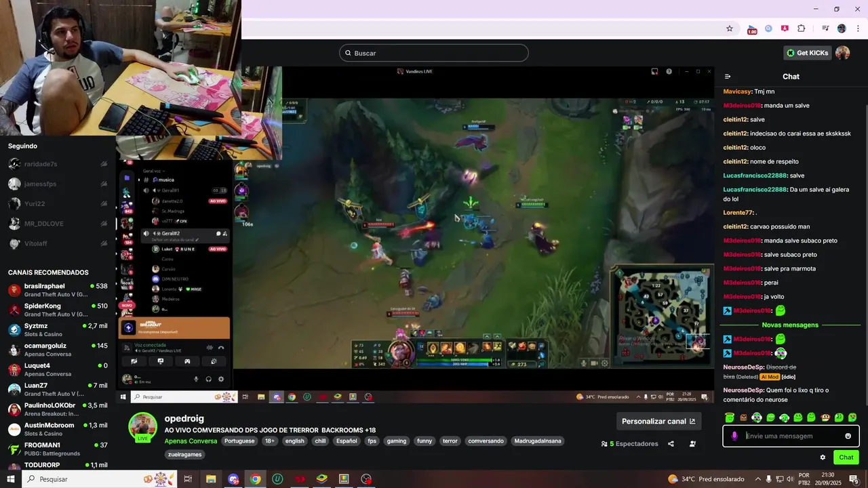Open the Apenas Conversa category link
This screenshot has height=488, width=868.
191,441
